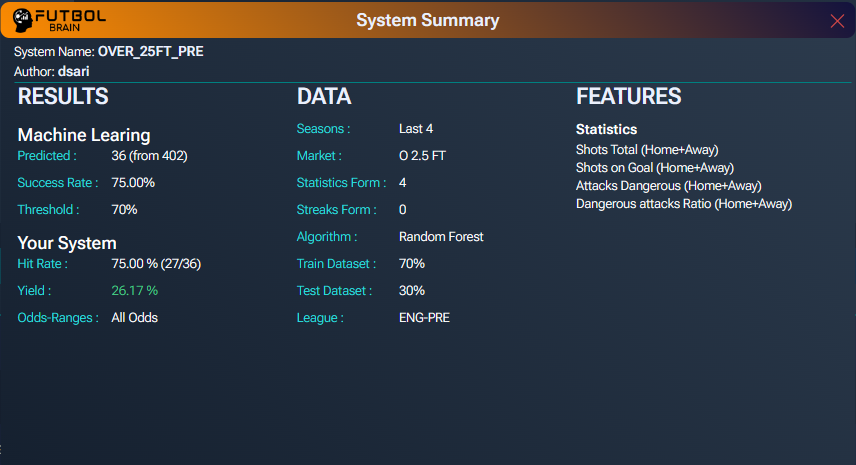Click the Odds-Ranges All Odds value
The width and height of the screenshot is (856, 465).
tap(134, 318)
